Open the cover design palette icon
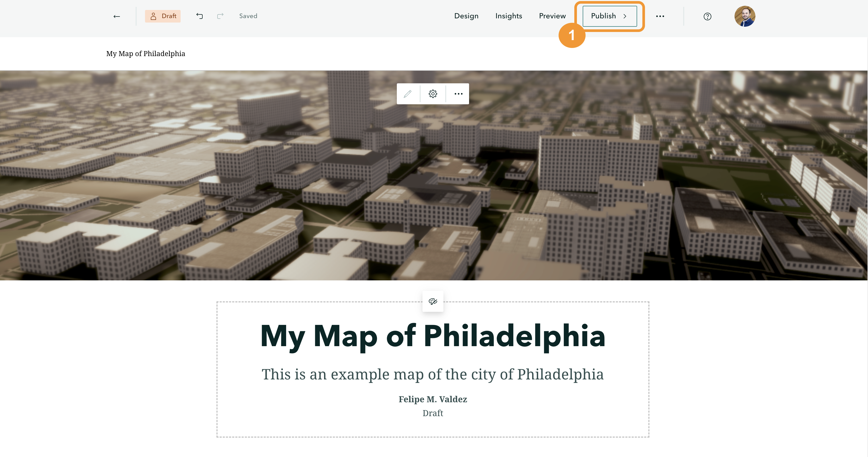Viewport: 868px width, 457px height. (433, 301)
